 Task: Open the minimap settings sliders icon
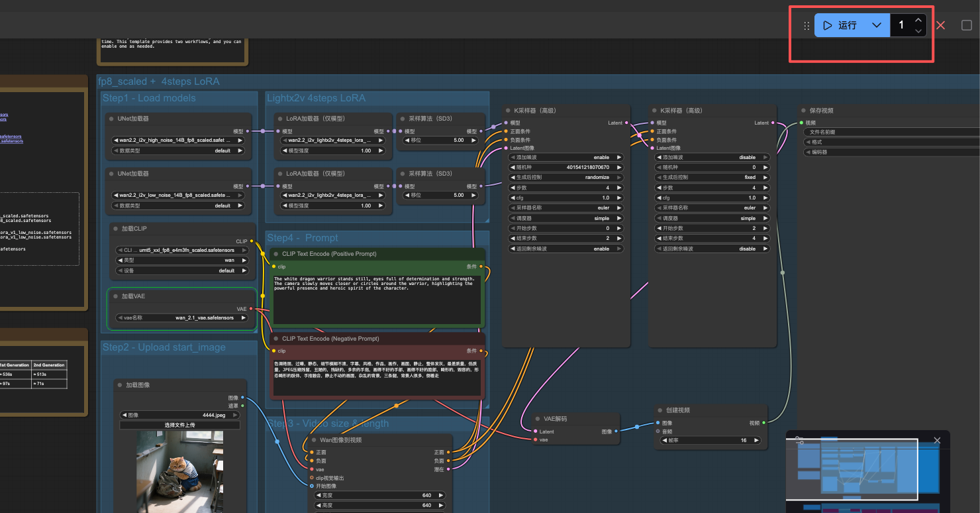point(799,440)
